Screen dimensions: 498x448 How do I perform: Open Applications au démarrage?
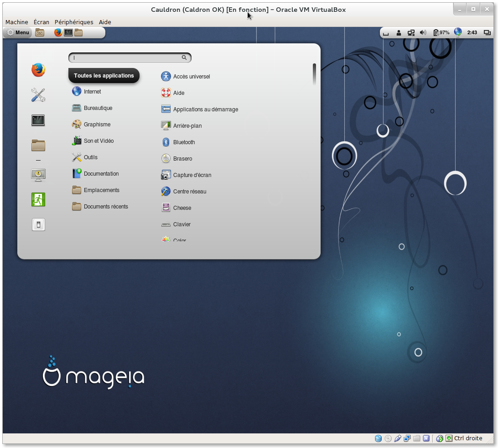[200, 109]
